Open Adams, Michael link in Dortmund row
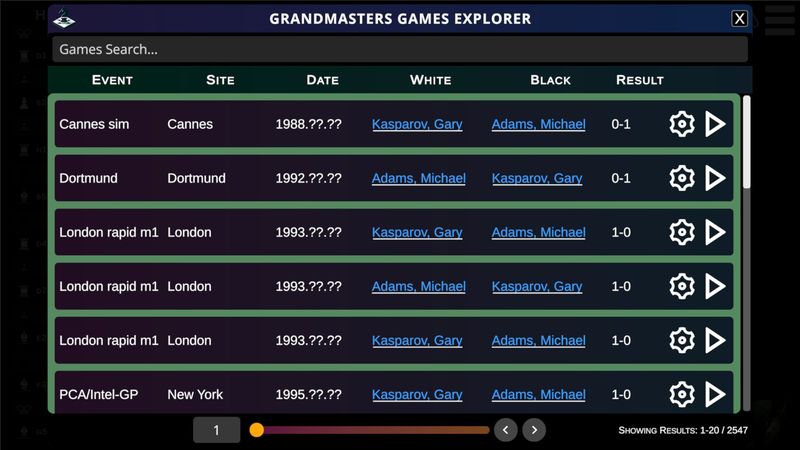Image resolution: width=800 pixels, height=450 pixels. 418,179
